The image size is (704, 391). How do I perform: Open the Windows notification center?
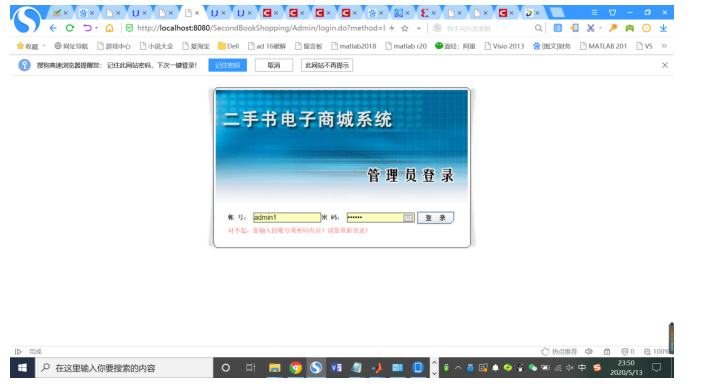(657, 368)
